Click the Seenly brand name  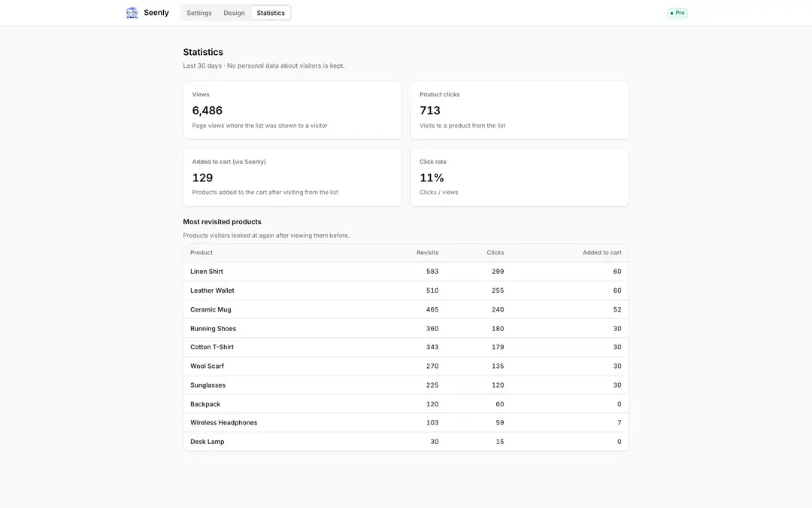pos(156,13)
